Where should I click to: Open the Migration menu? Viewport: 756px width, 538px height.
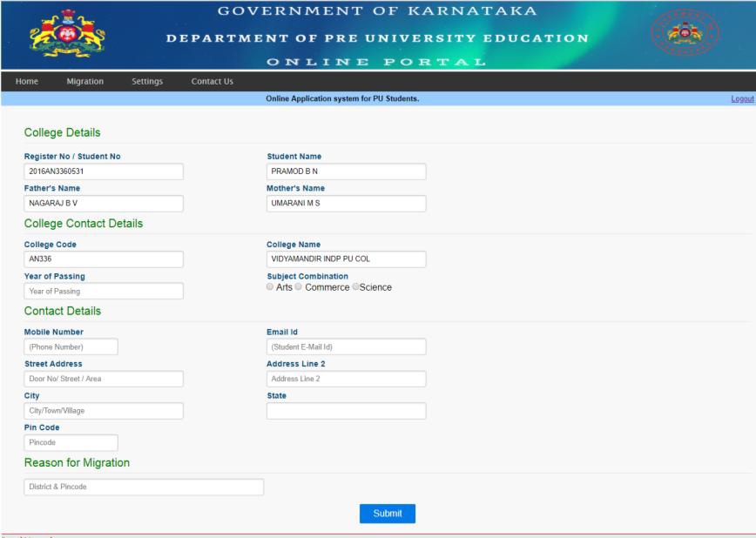[84, 82]
